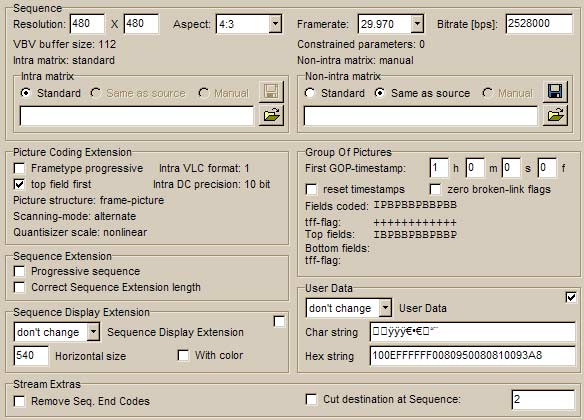Focus the Hex string text field
The height and width of the screenshot is (420, 584).
pyautogui.click(x=472, y=356)
